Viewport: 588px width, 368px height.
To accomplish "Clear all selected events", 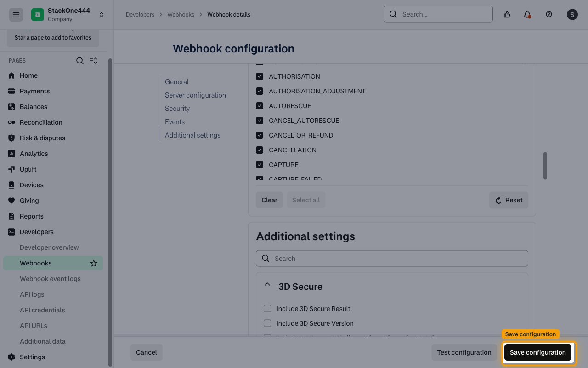I will point(269,200).
